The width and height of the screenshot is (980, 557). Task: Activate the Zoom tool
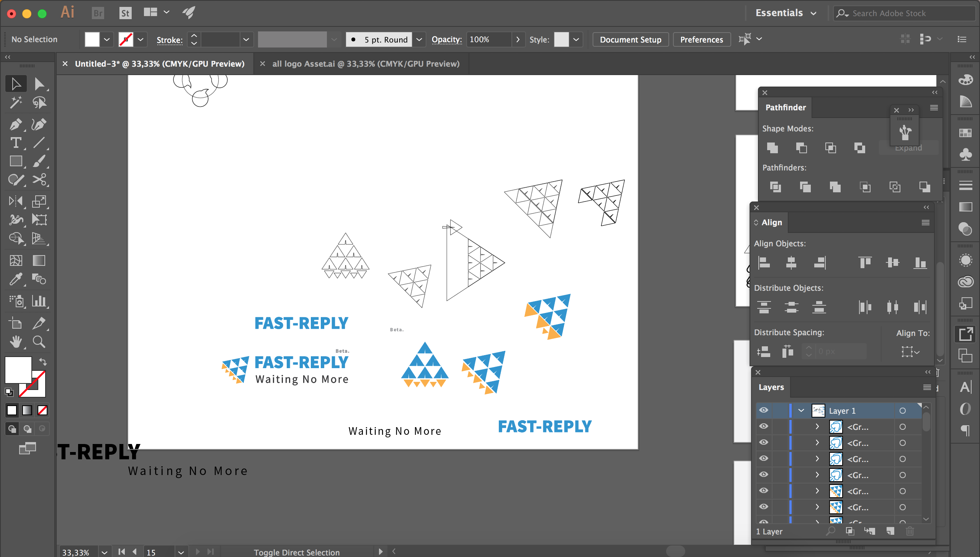pyautogui.click(x=39, y=341)
